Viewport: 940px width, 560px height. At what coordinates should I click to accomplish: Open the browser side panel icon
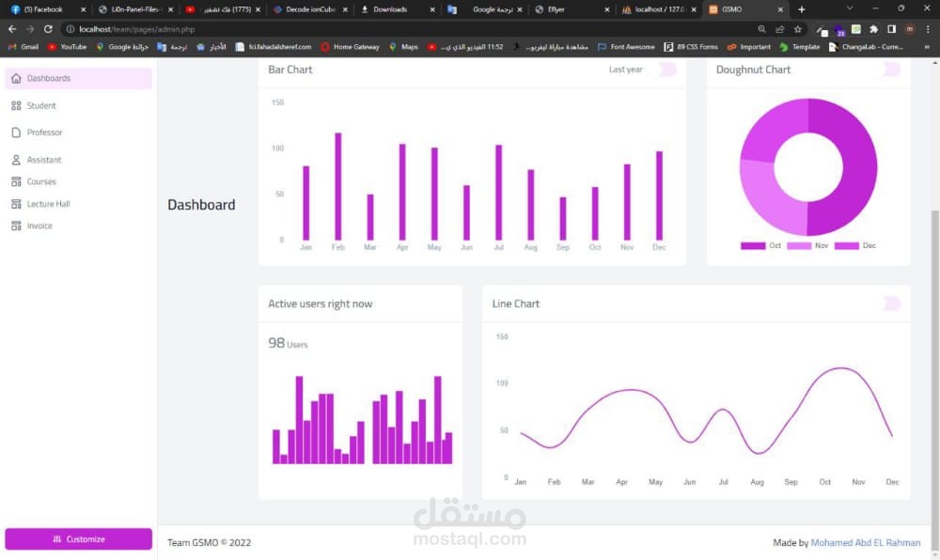[x=891, y=29]
